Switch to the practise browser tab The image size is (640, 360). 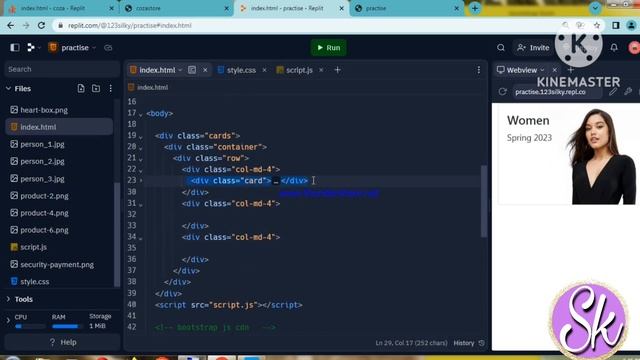[x=407, y=8]
